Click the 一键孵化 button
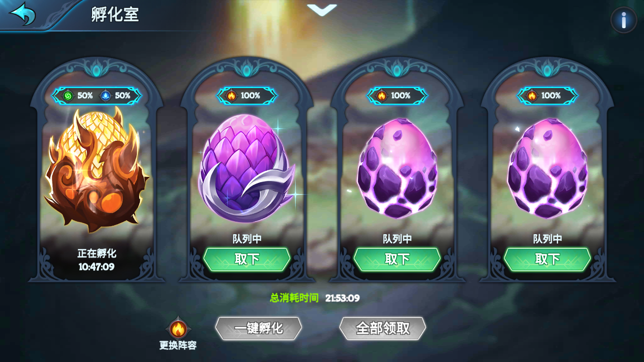 [x=258, y=328]
